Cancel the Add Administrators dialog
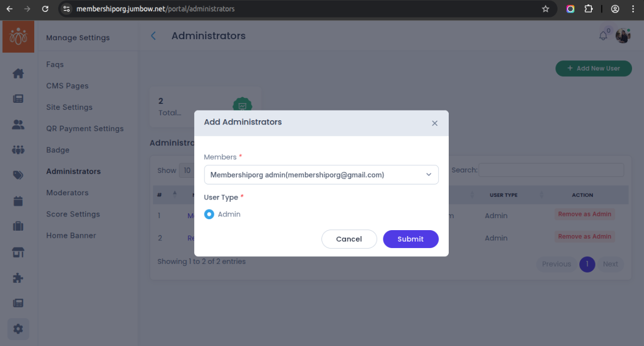Screen dimensions: 644x346 (x=349, y=239)
